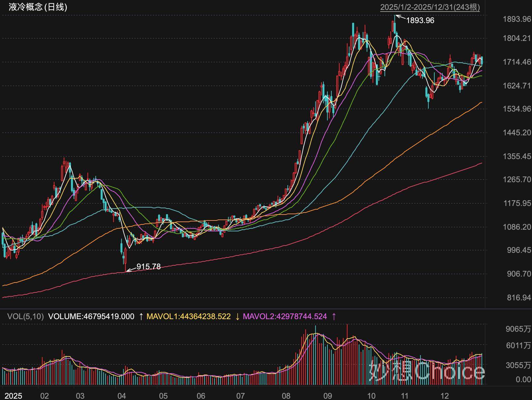Click the 04 month marker on the time axis
The image size is (532, 400).
click(122, 396)
